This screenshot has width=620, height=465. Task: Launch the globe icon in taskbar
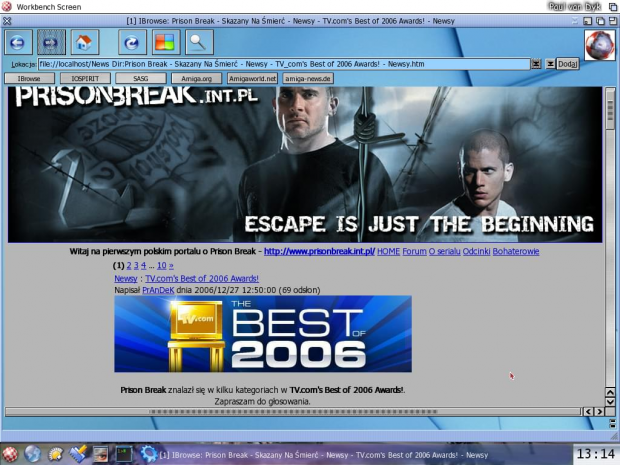pos(32,454)
